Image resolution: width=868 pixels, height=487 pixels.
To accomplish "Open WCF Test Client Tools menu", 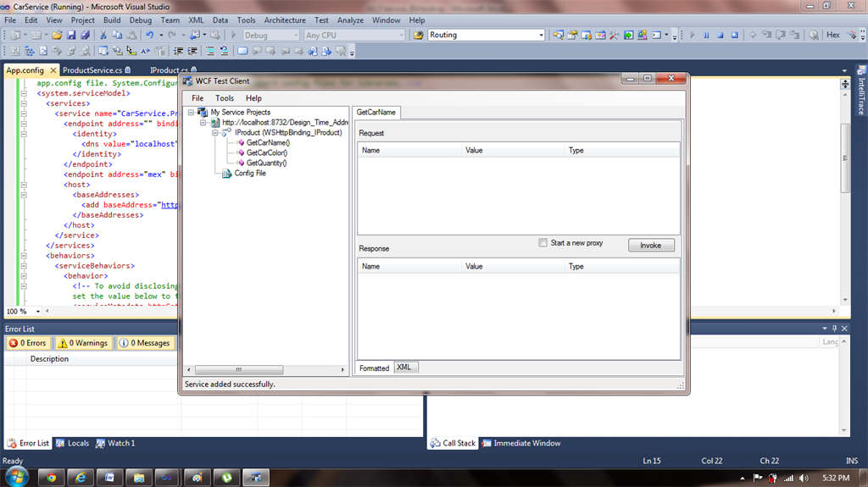I will (224, 98).
